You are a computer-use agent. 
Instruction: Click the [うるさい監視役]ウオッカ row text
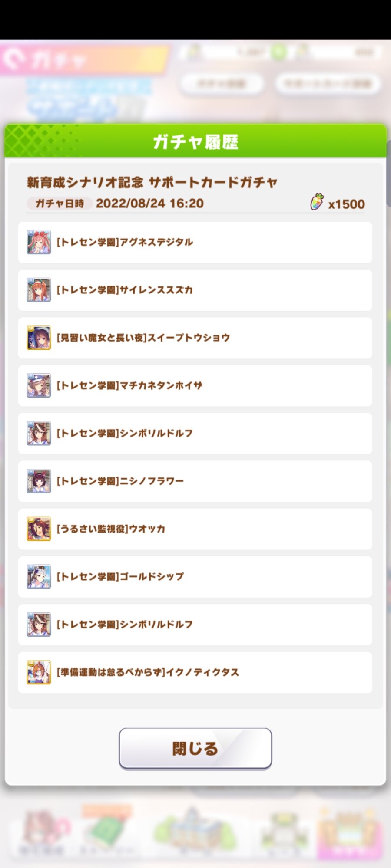(x=111, y=529)
